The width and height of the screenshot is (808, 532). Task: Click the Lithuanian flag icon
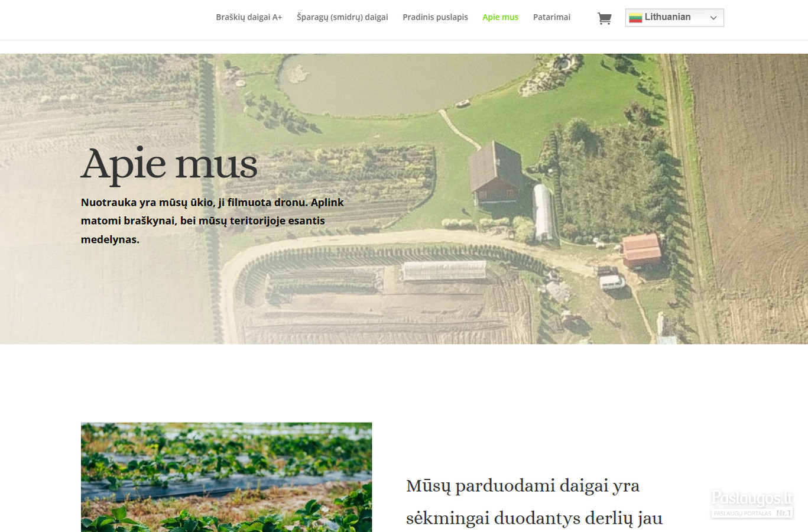(635, 18)
